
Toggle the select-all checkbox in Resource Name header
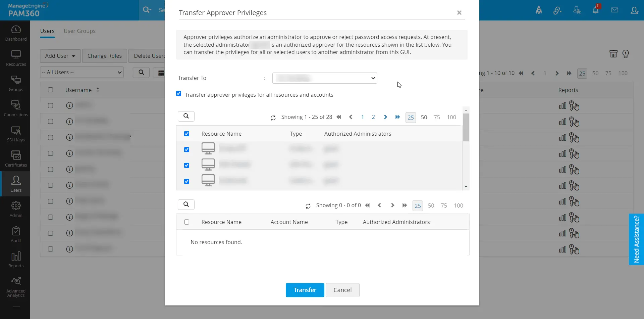coord(186,133)
